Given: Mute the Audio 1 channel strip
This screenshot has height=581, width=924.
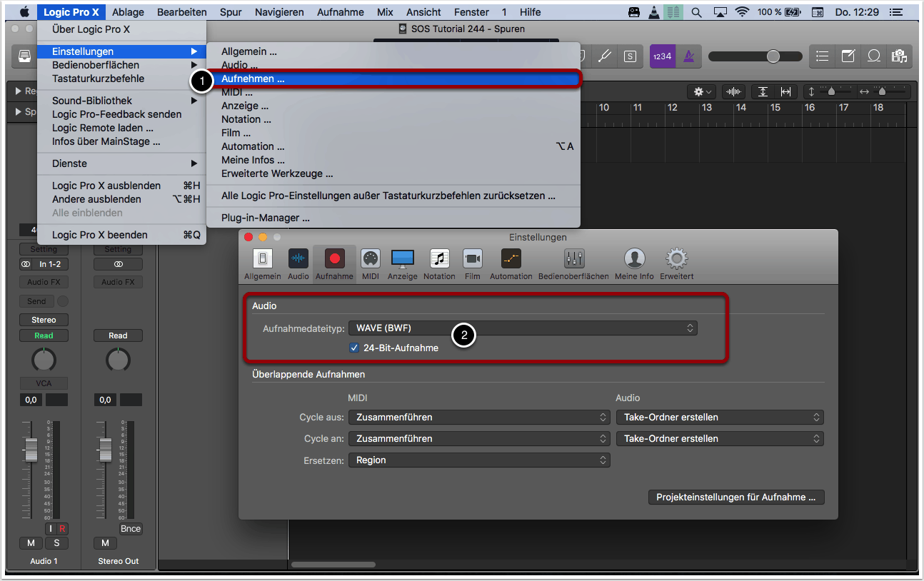Looking at the screenshot, I should click(31, 543).
